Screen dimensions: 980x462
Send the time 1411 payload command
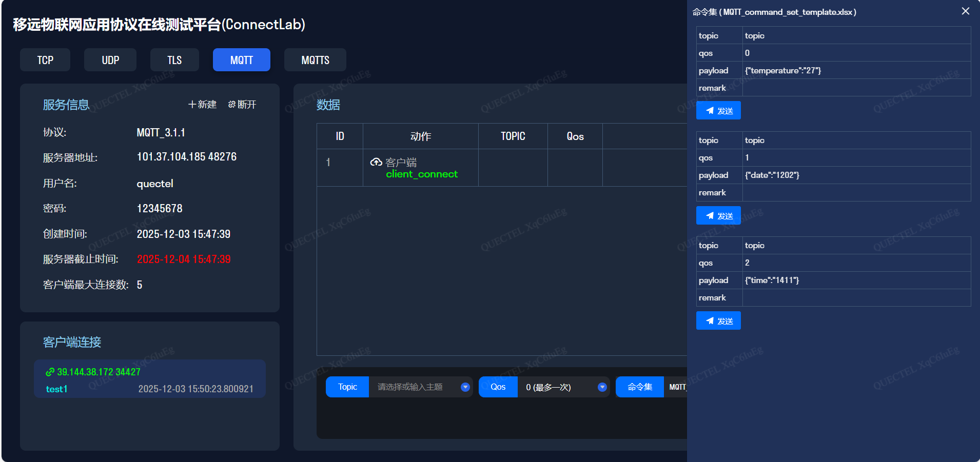point(718,321)
